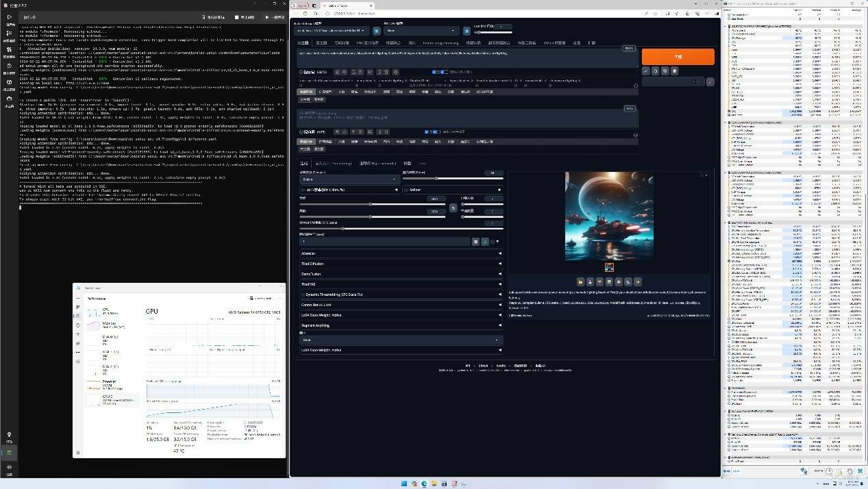Viewport: 868px width, 489px height.
Task: Tick the seed Extra checkbox
Action: pyautogui.click(x=493, y=242)
